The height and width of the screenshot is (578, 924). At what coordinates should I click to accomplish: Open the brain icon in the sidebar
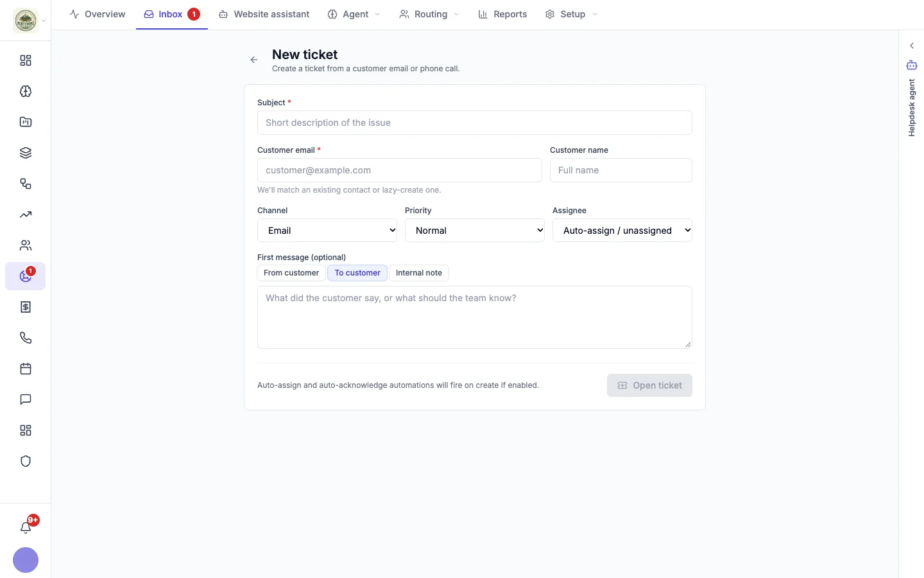pos(26,91)
